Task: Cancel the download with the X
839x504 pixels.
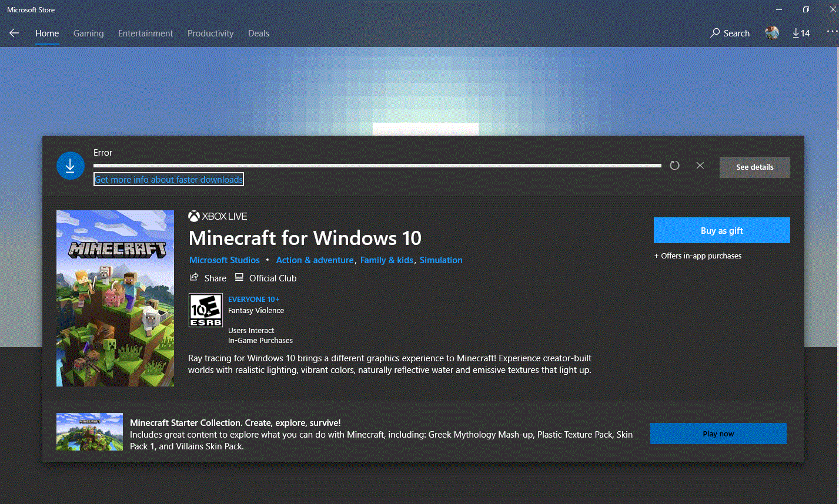Action: [700, 166]
